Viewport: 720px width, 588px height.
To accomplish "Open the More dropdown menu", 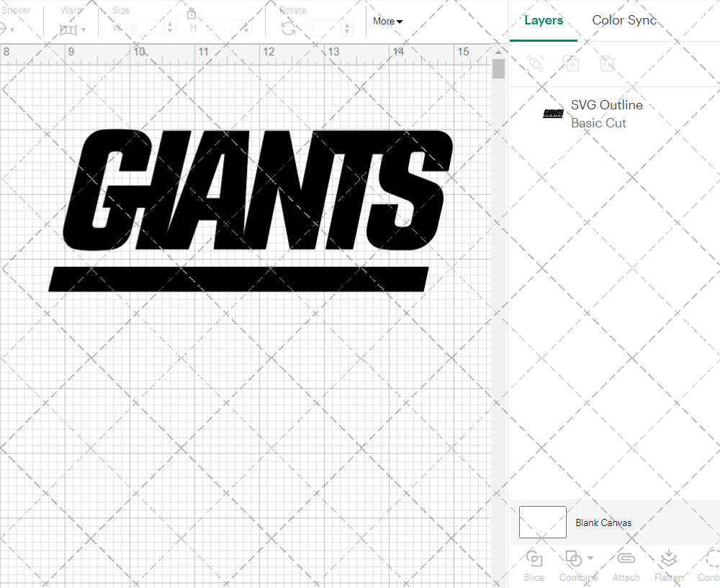I will tap(387, 22).
